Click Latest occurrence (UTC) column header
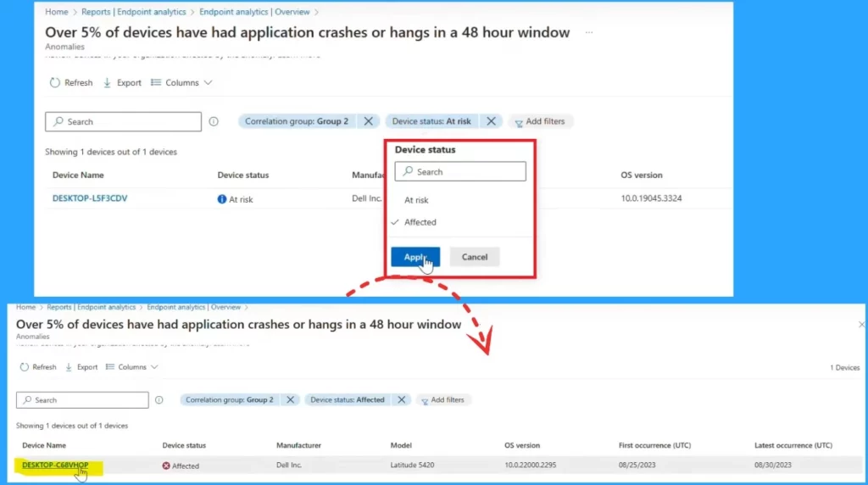Screen dimensions: 868x485 pos(793,445)
